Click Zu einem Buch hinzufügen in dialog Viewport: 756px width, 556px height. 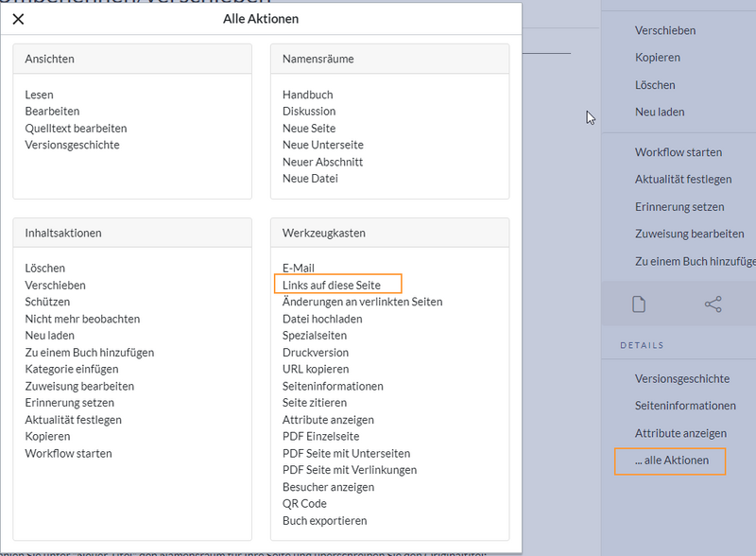(x=90, y=353)
